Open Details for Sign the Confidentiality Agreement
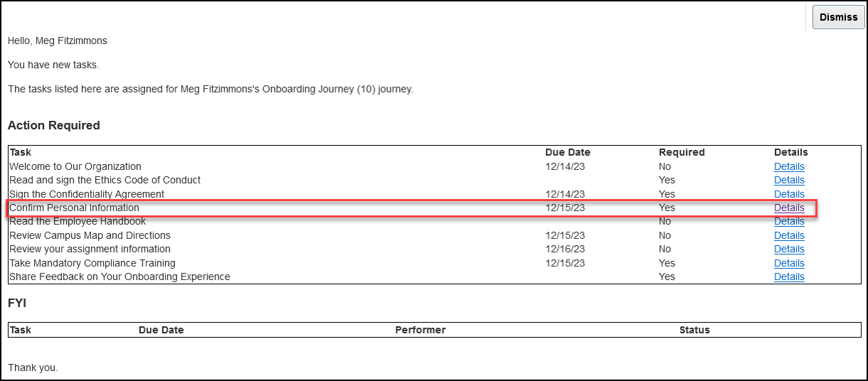This screenshot has height=381, width=868. pyautogui.click(x=789, y=194)
